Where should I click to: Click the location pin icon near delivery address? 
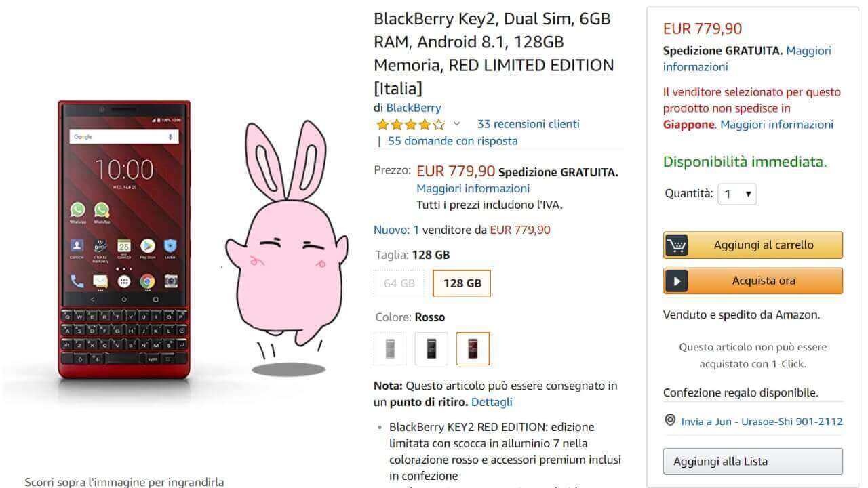(x=670, y=421)
